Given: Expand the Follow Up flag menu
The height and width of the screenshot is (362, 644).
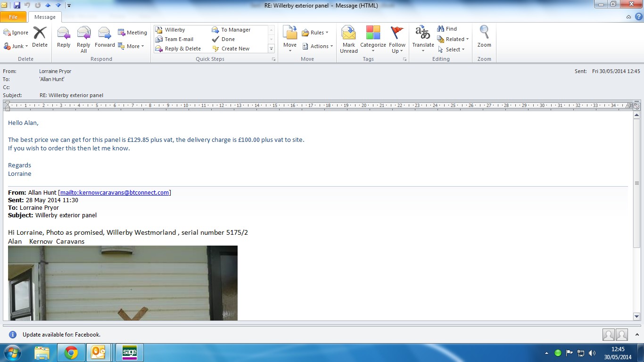Looking at the screenshot, I should [397, 39].
